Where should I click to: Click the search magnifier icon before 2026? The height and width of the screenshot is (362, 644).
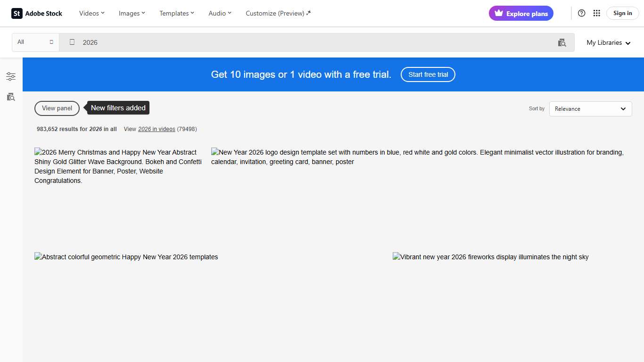click(x=72, y=42)
